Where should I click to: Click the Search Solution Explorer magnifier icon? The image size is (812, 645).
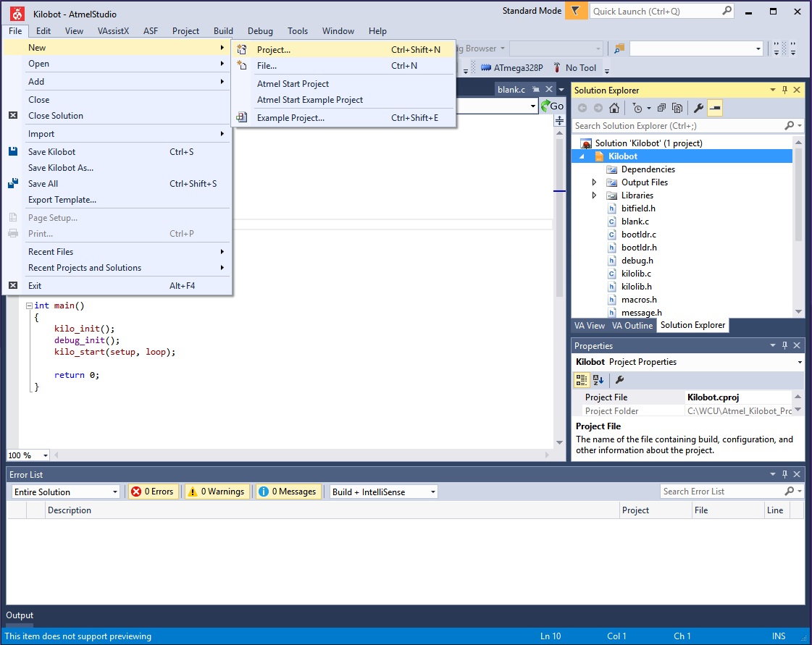point(790,125)
